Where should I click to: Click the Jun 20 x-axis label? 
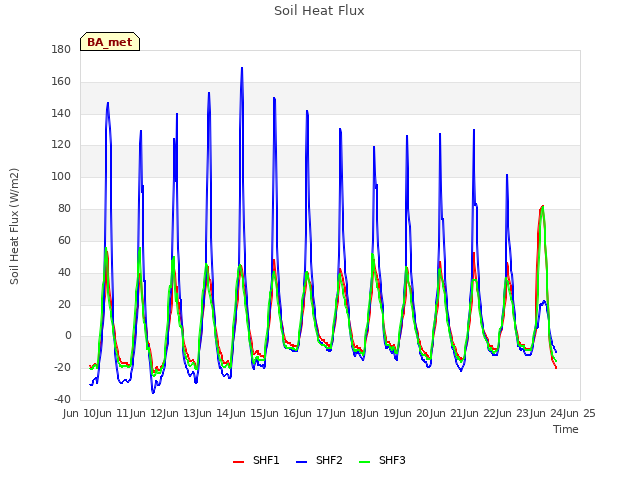tap(414, 413)
